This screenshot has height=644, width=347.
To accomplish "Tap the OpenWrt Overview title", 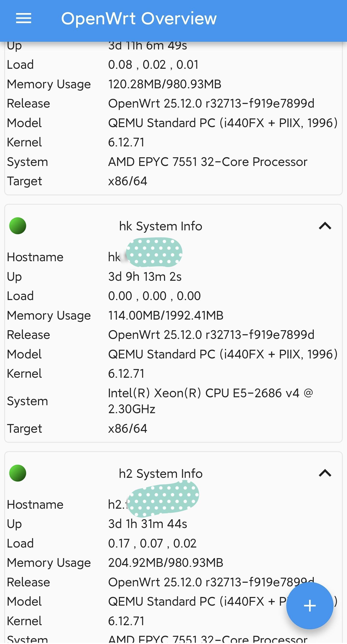I will (139, 19).
